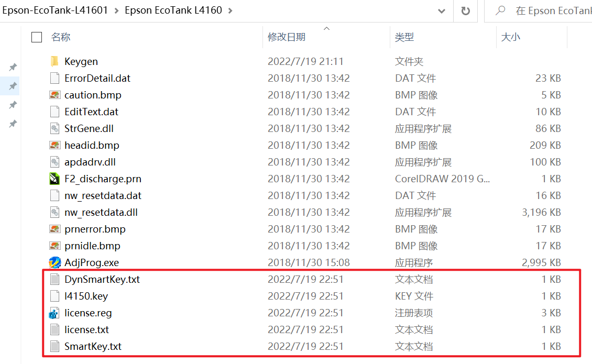The height and width of the screenshot is (364, 592).
Task: Click the ErrorDetail.dat file icon
Action: [54, 78]
